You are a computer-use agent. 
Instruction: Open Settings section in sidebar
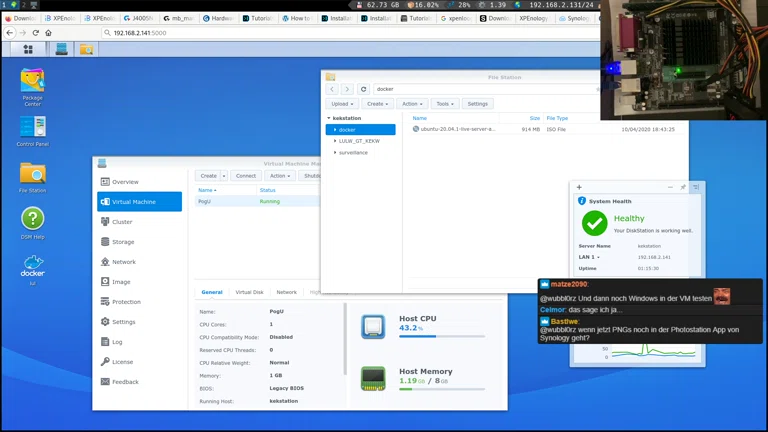point(140,322)
